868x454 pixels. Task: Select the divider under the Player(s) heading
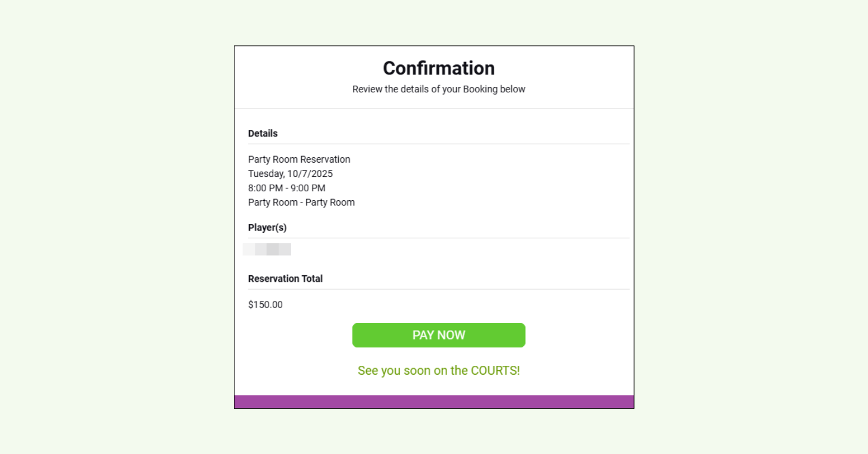point(438,237)
